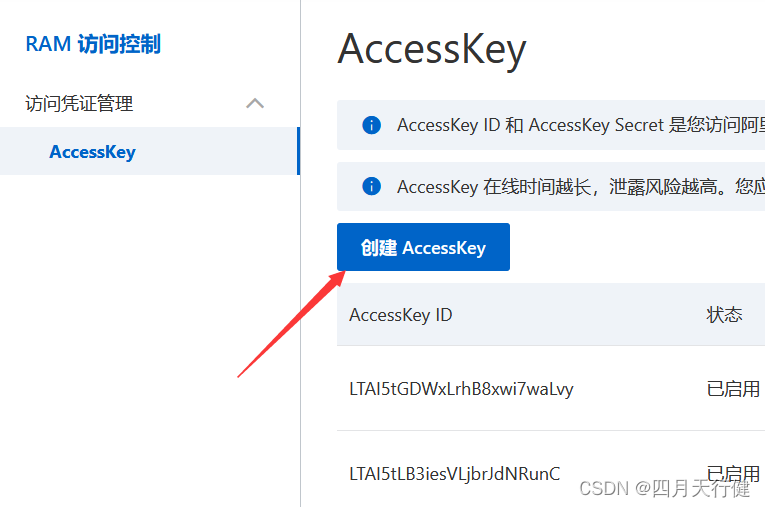765x507 pixels.
Task: Click the info icon beside online-time risk warning
Action: 372,186
